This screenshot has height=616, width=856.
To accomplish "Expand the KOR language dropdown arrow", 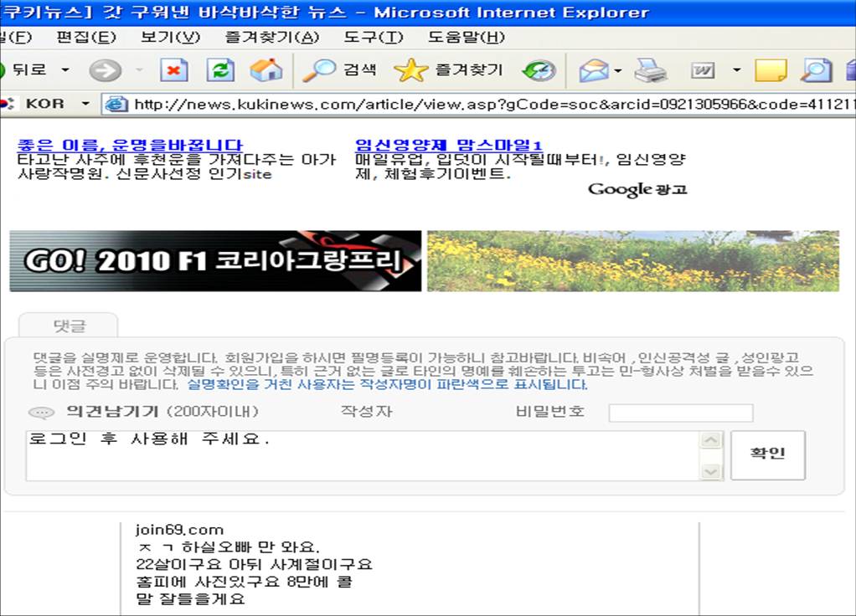I will point(85,104).
